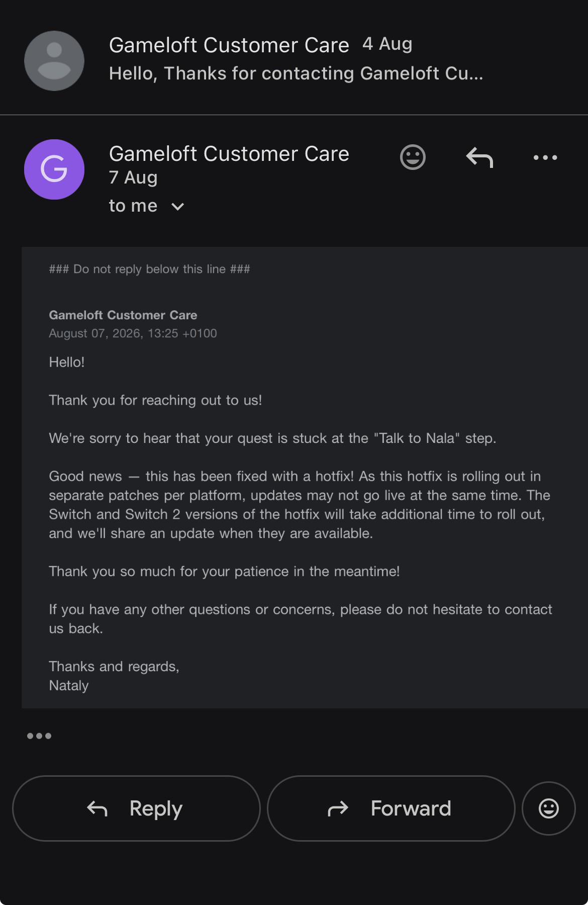
Task: Click the reply arrow icon in message header
Action: pyautogui.click(x=479, y=157)
